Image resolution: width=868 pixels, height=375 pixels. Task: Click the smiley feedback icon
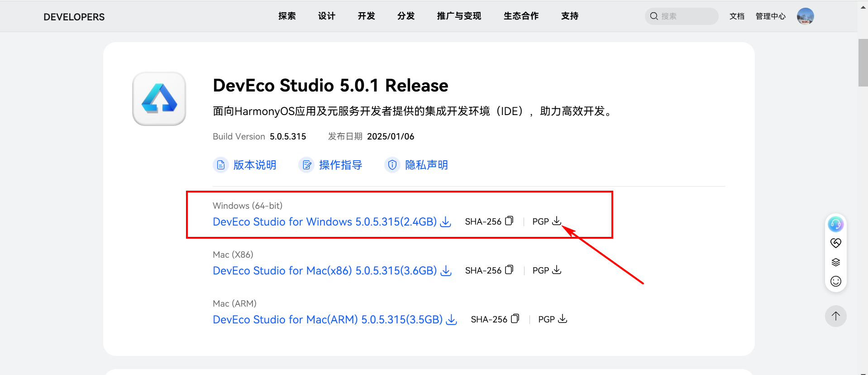(x=836, y=281)
